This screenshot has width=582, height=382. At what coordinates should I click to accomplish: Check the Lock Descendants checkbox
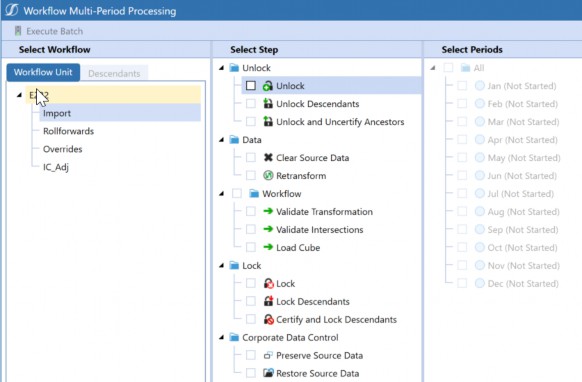251,301
